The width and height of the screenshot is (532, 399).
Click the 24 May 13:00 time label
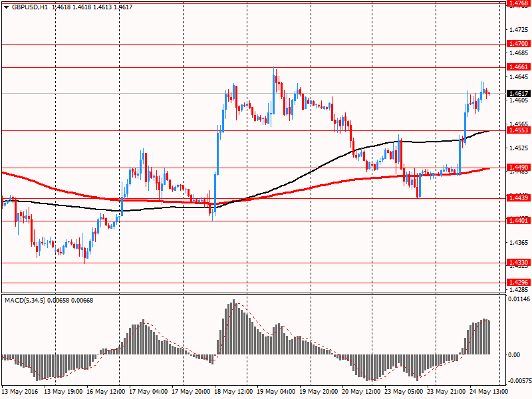tap(489, 392)
